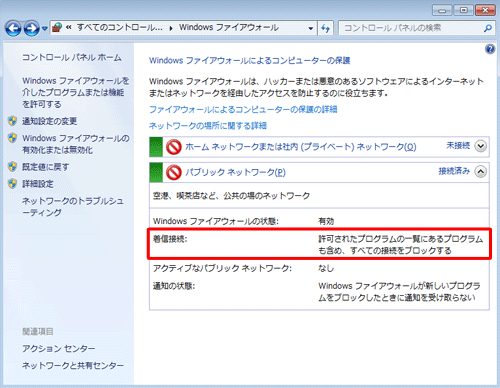
Task: Click 接続済み status text
Action: point(454,171)
